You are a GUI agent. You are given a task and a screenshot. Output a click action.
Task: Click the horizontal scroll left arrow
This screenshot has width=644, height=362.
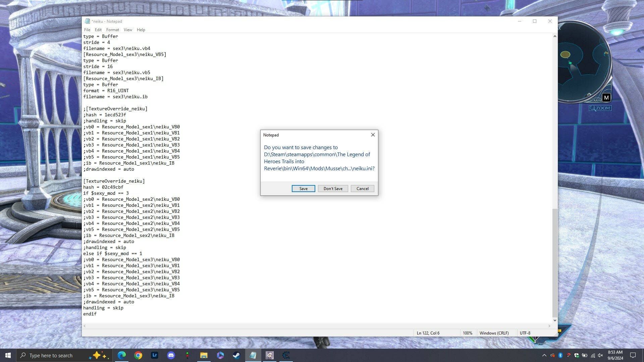pyautogui.click(x=85, y=326)
